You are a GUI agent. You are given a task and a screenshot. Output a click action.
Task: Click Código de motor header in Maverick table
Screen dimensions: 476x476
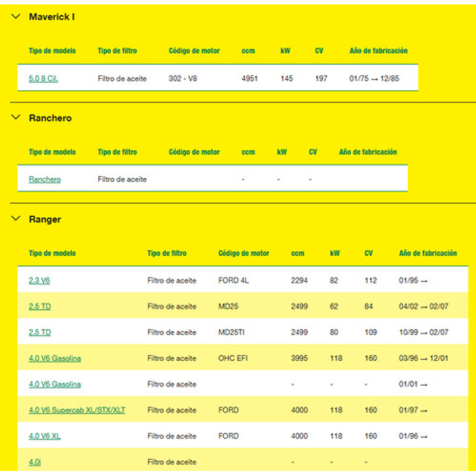pos(194,51)
